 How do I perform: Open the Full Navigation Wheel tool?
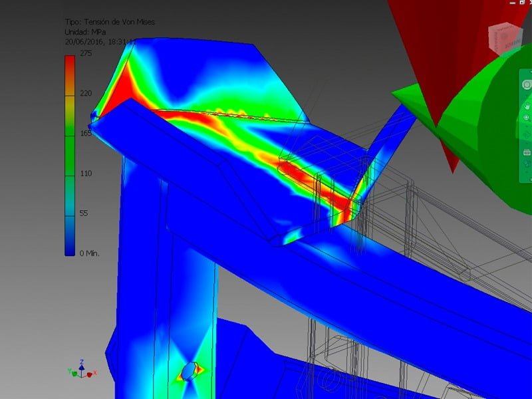(x=527, y=84)
